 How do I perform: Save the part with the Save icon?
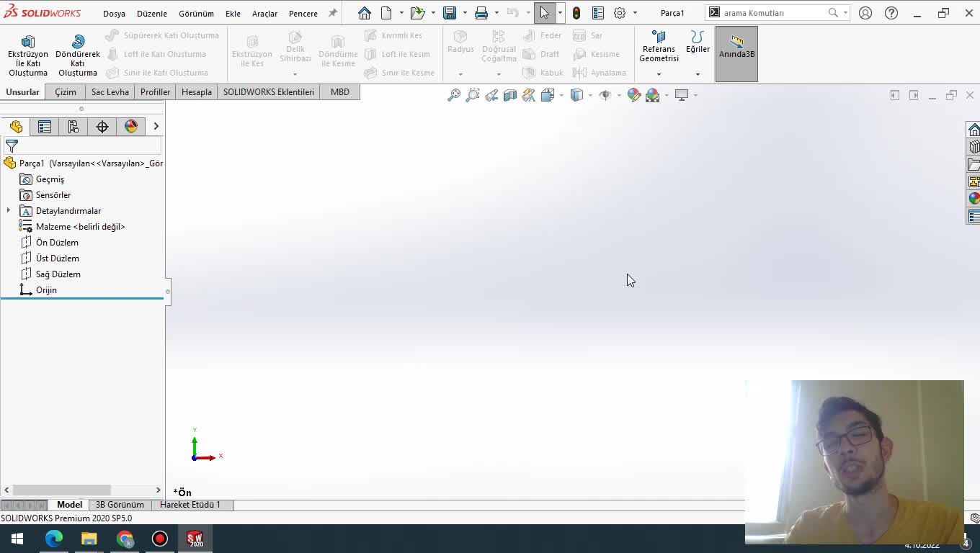[x=450, y=13]
